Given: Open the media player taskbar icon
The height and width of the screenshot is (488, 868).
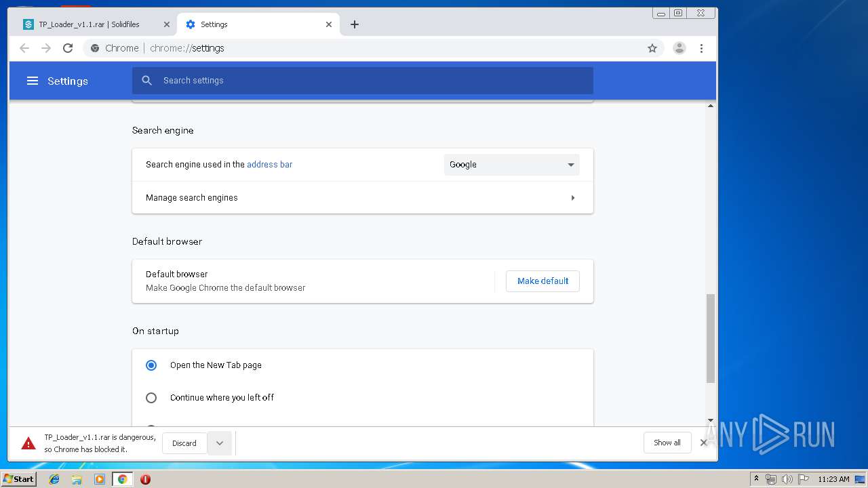Looking at the screenshot, I should (x=100, y=479).
